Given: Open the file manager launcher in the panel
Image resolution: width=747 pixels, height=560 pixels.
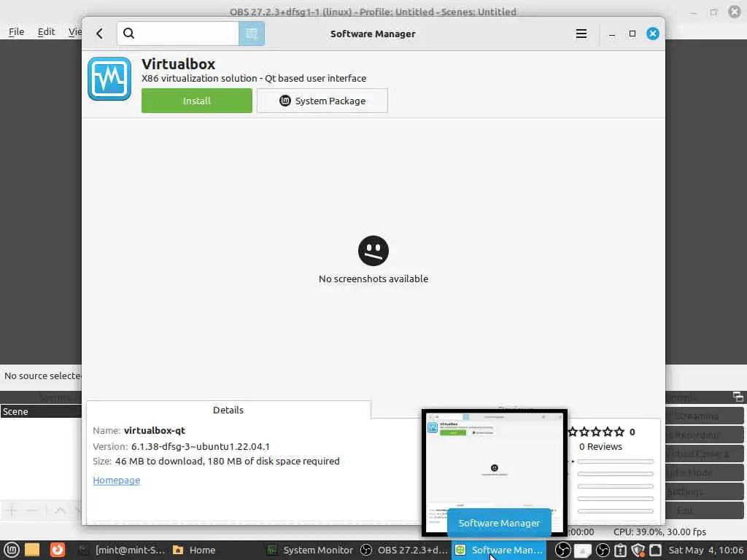Looking at the screenshot, I should click(32, 550).
